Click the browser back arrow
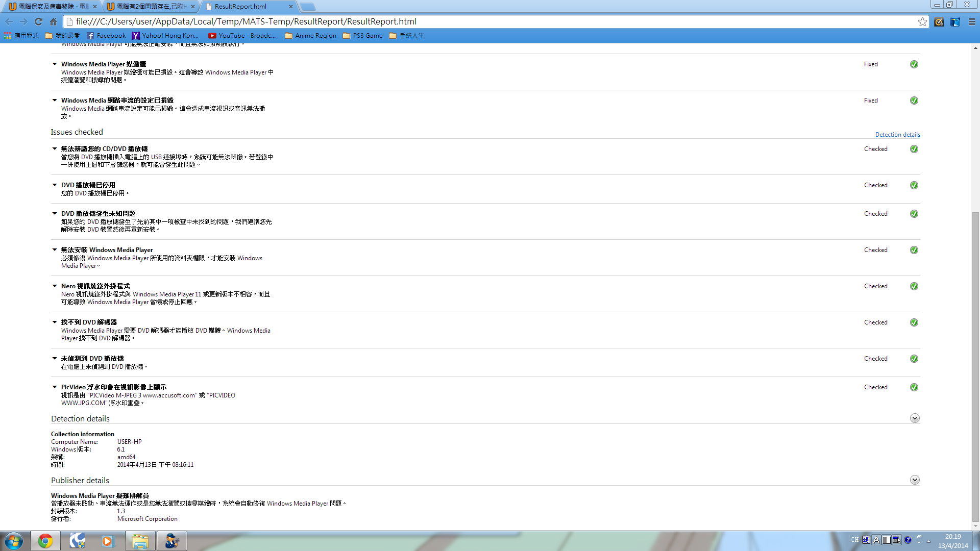 [x=9, y=21]
